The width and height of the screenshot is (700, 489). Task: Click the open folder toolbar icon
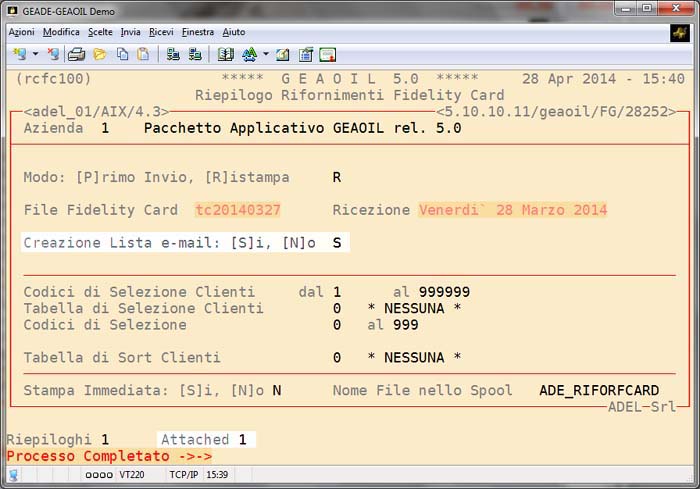pyautogui.click(x=99, y=54)
